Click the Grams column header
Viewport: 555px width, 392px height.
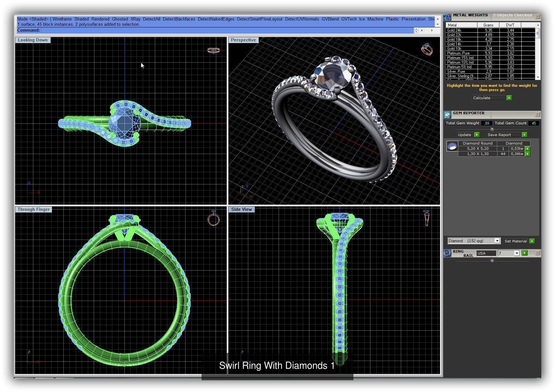pos(488,25)
